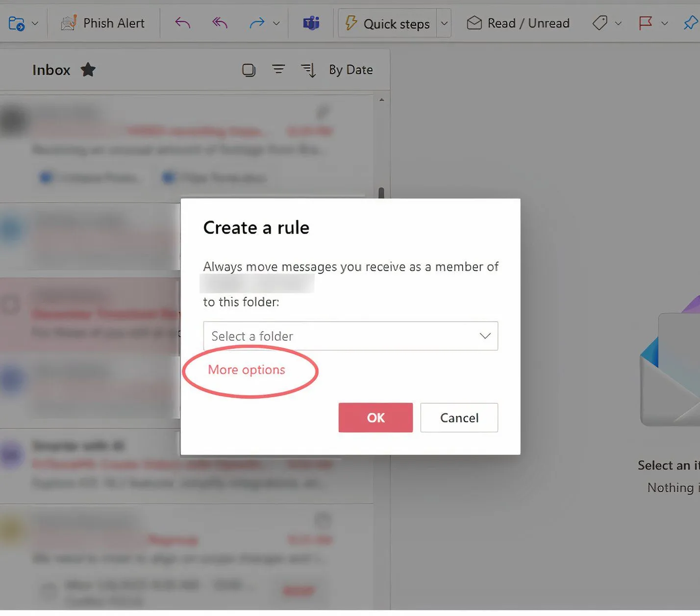700x616 pixels.
Task: Share to Teams using the Teams icon
Action: 311,23
